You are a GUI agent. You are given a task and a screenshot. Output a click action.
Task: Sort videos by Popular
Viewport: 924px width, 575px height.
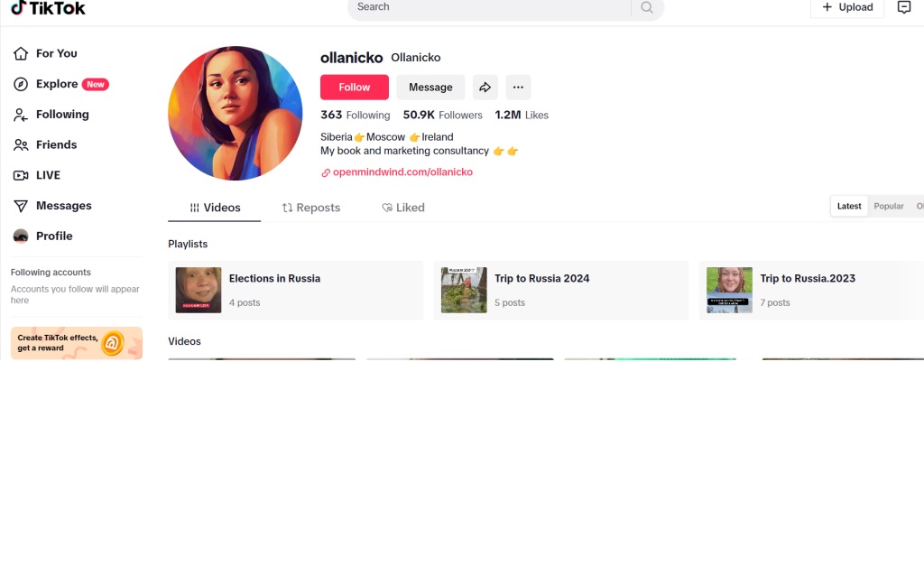pyautogui.click(x=889, y=207)
